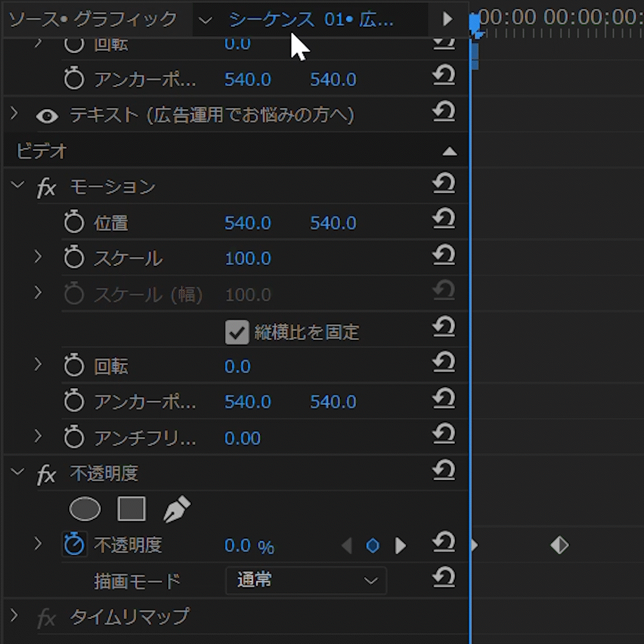Create an ellipse mask under 不透明度
The width and height of the screenshot is (644, 644).
click(x=85, y=510)
